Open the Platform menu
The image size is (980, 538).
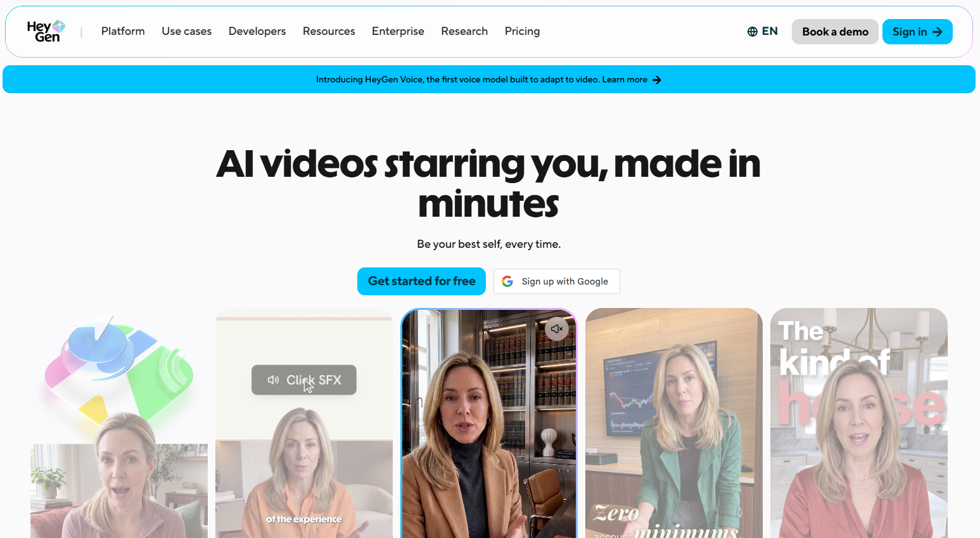pos(123,31)
